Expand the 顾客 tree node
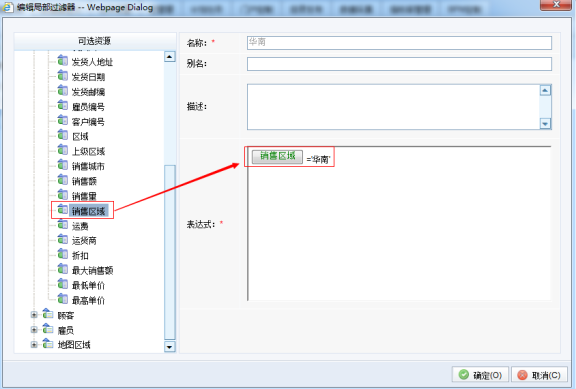The image size is (576, 389). pyautogui.click(x=34, y=315)
